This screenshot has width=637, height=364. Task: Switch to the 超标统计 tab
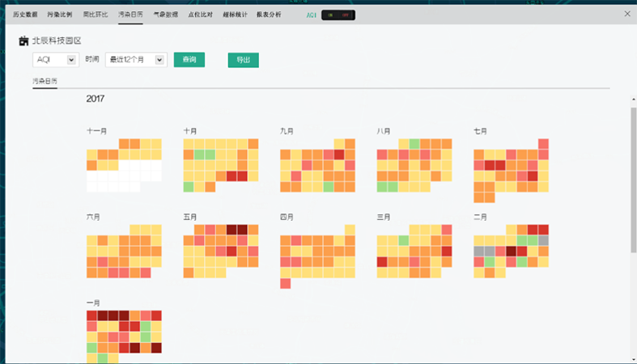[x=234, y=15]
